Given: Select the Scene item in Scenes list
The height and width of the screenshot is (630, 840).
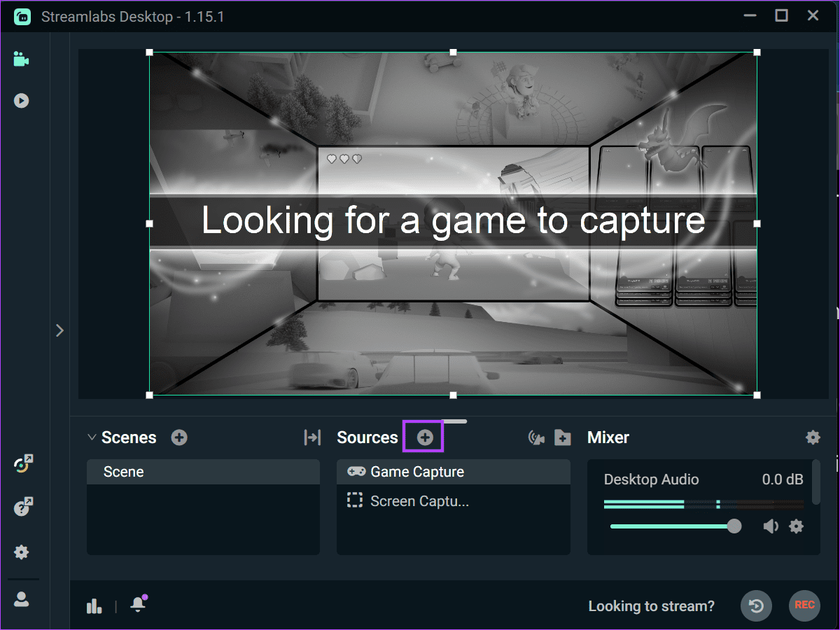Looking at the screenshot, I should coord(203,472).
